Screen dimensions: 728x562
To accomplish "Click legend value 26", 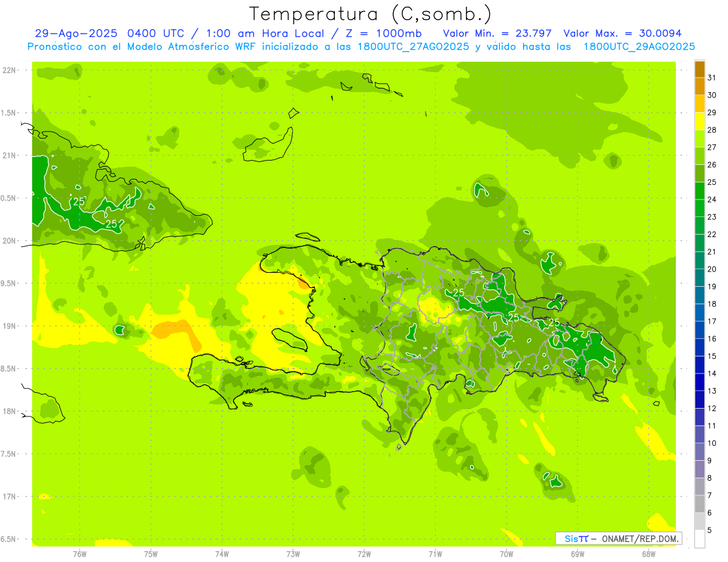I will click(x=712, y=165).
